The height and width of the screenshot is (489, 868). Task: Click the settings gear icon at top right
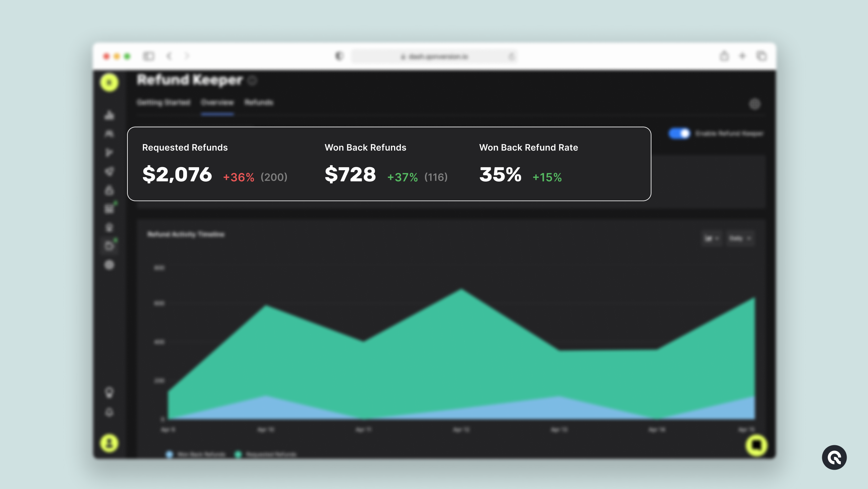pyautogui.click(x=754, y=104)
